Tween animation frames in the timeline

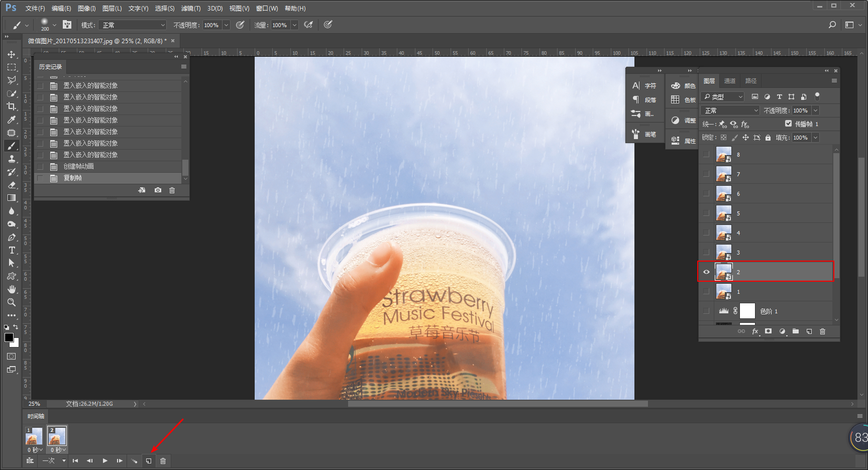point(134,460)
